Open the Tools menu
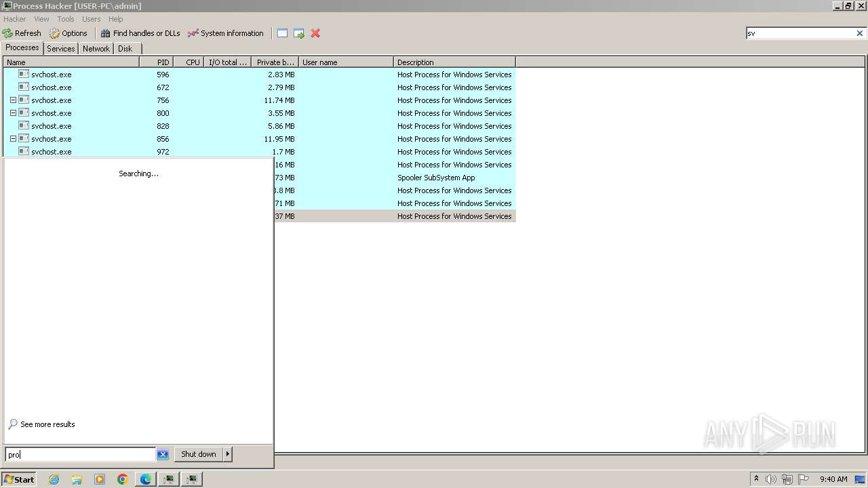The image size is (868, 488). coord(66,19)
